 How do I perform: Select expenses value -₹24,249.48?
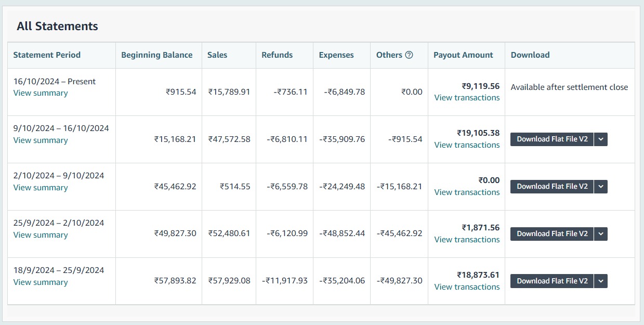(342, 186)
